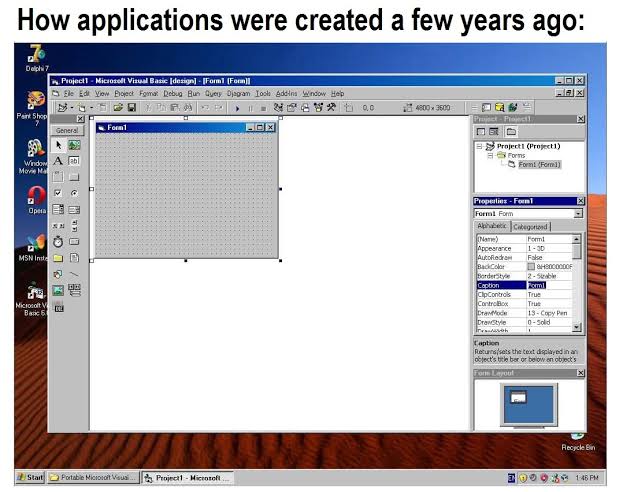Start the program with Run arrow
The height and width of the screenshot is (492, 623).
pos(238,108)
